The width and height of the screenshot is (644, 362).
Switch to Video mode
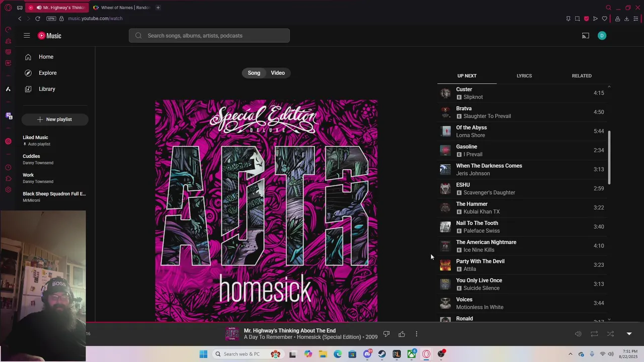(x=278, y=73)
